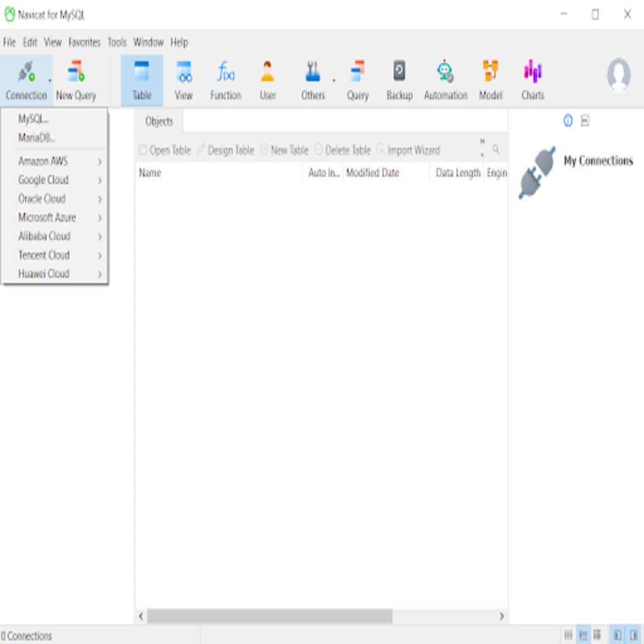Click the Open Table button
This screenshot has height=644, width=644.
click(x=165, y=150)
